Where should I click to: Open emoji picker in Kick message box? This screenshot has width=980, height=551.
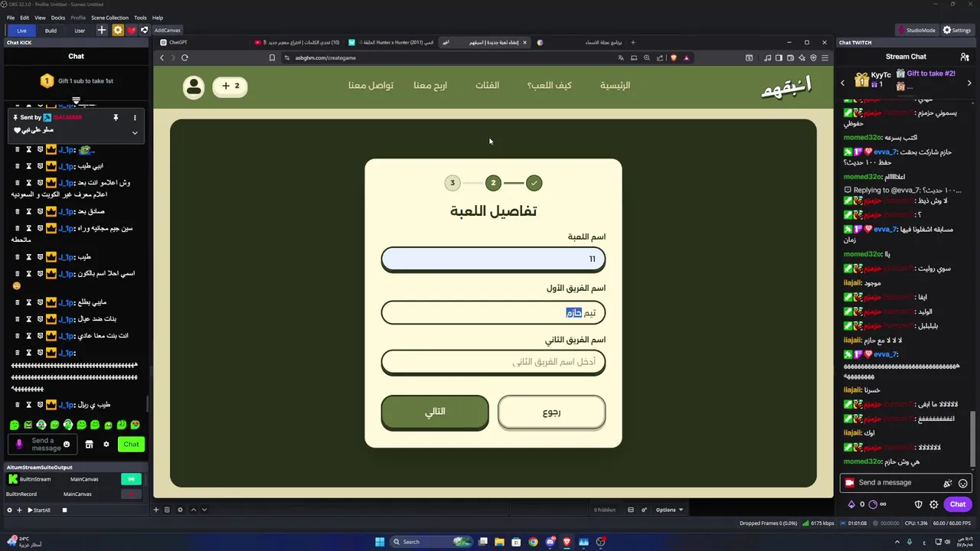coord(67,445)
